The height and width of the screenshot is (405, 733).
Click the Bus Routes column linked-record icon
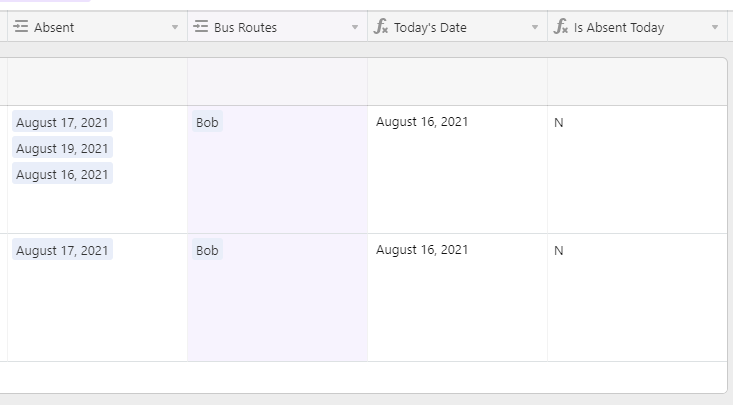tap(201, 27)
